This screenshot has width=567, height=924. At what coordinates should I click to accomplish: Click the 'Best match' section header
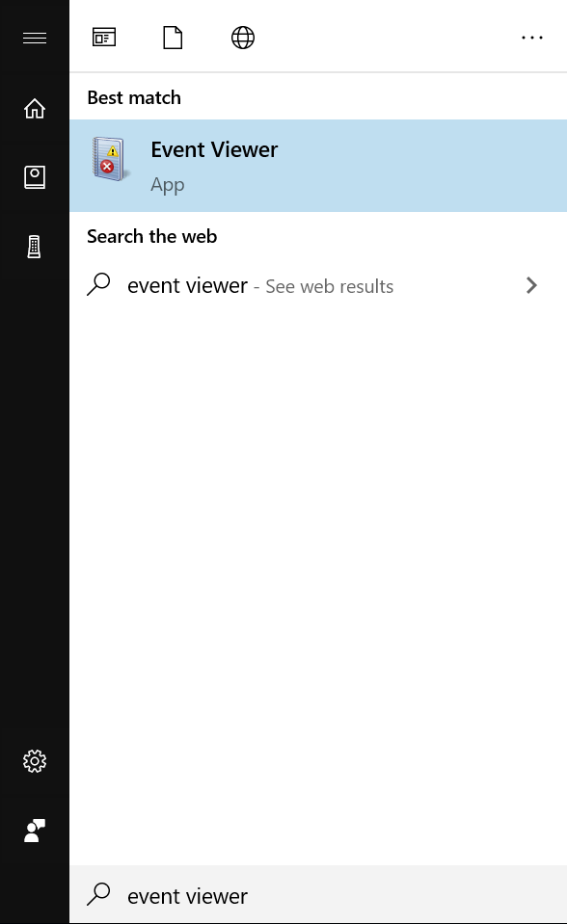(x=133, y=96)
